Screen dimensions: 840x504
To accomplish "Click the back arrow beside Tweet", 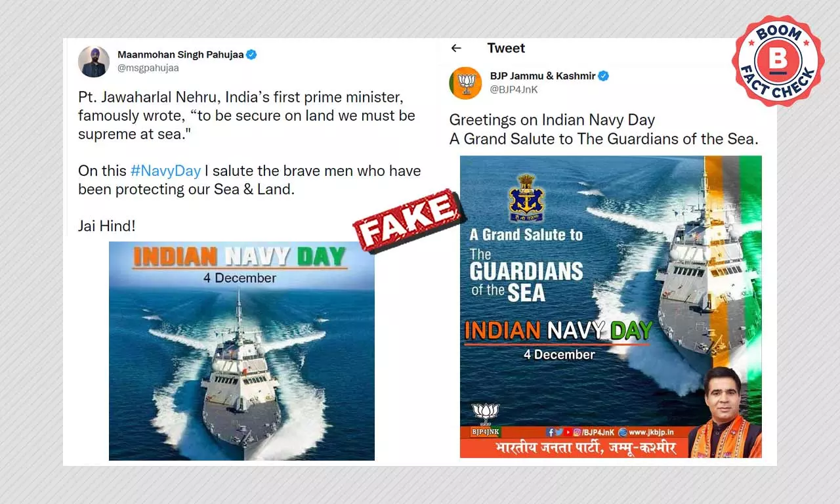I will click(456, 48).
